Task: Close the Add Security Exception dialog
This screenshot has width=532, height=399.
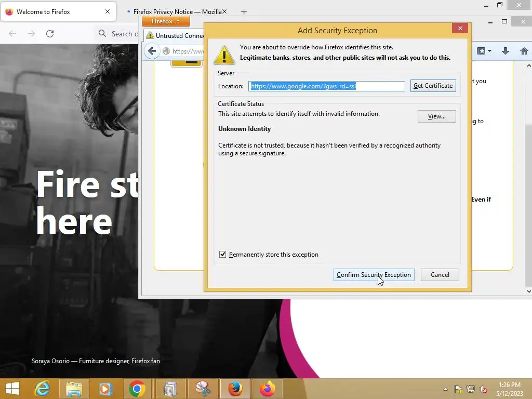Action: pos(460,28)
